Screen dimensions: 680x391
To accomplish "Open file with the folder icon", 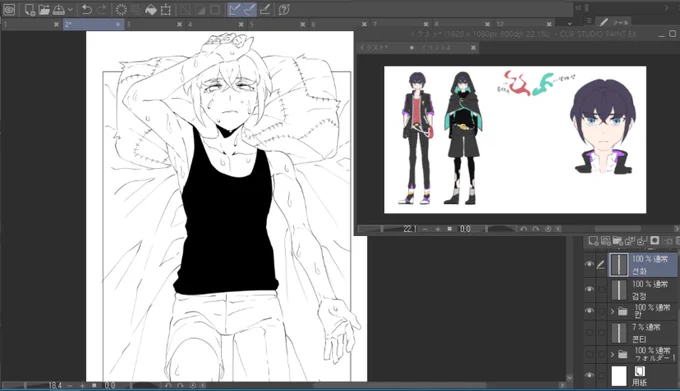I will (44, 10).
